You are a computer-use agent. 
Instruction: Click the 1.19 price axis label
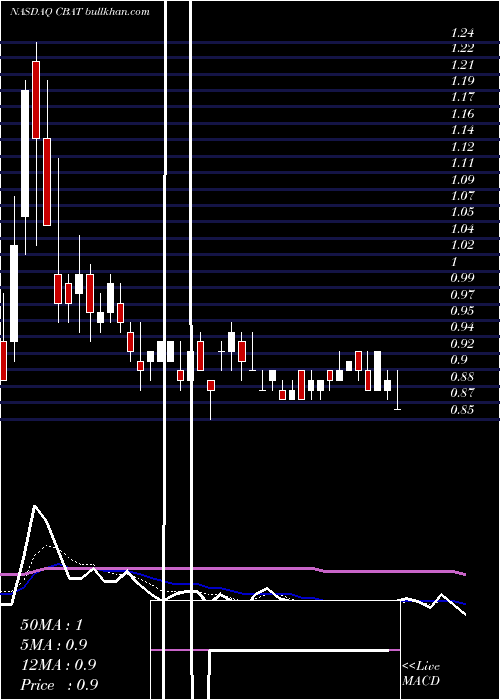[462, 81]
